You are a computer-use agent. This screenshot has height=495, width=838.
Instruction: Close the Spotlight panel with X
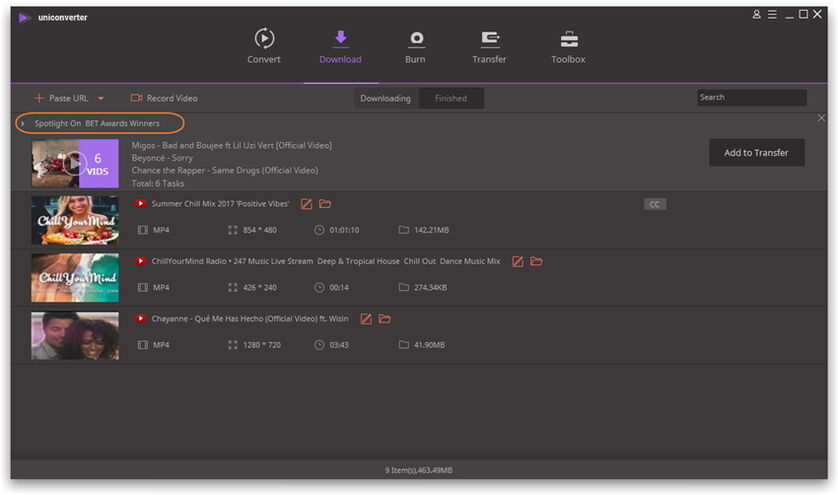[x=821, y=118]
